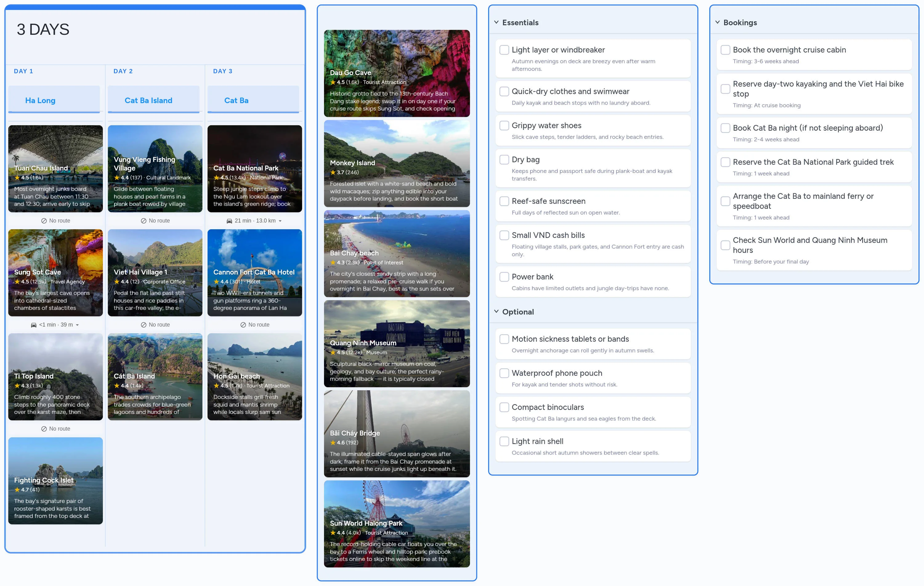This screenshot has height=586, width=924.
Task: Click the no-route icon below Vung Vieng Fishing Village
Action: [144, 220]
